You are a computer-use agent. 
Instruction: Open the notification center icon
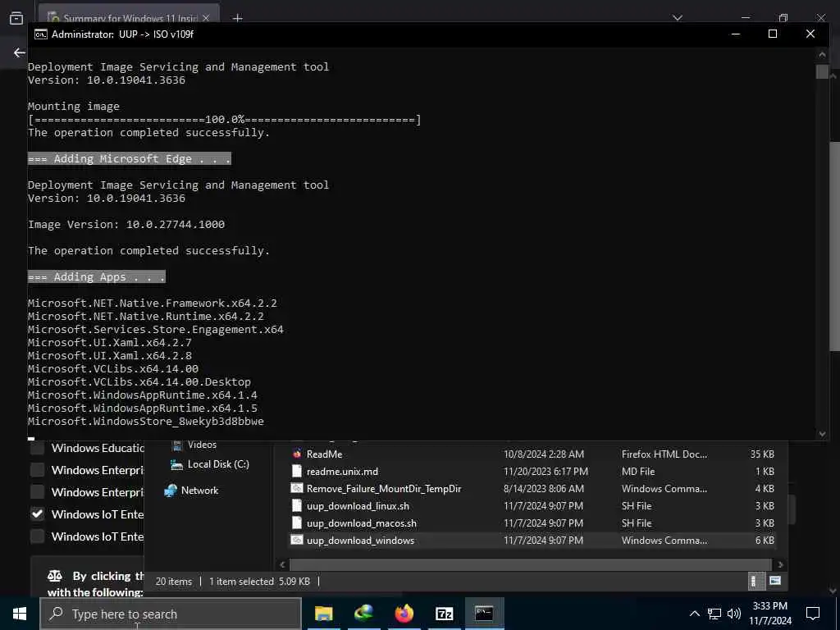click(x=813, y=614)
